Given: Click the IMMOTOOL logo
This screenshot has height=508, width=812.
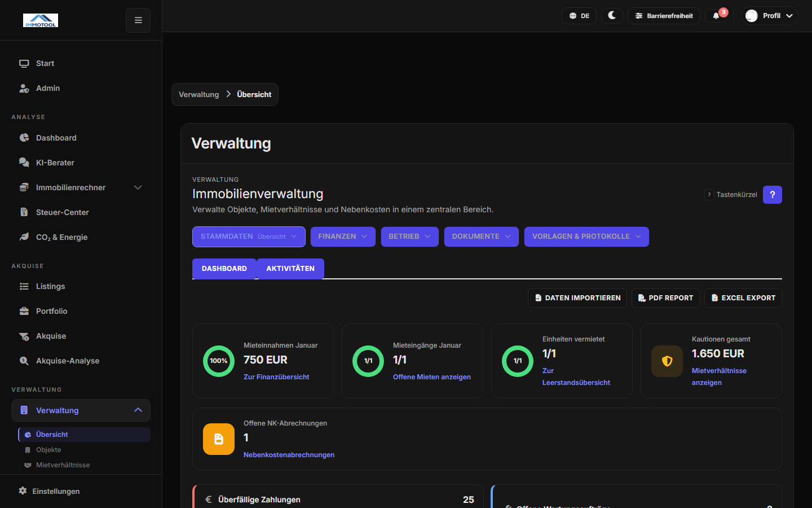Looking at the screenshot, I should (40, 20).
